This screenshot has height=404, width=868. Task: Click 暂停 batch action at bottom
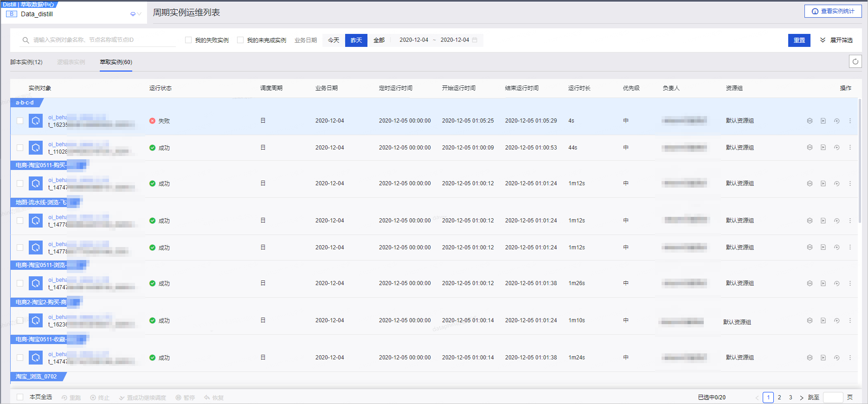pos(185,398)
